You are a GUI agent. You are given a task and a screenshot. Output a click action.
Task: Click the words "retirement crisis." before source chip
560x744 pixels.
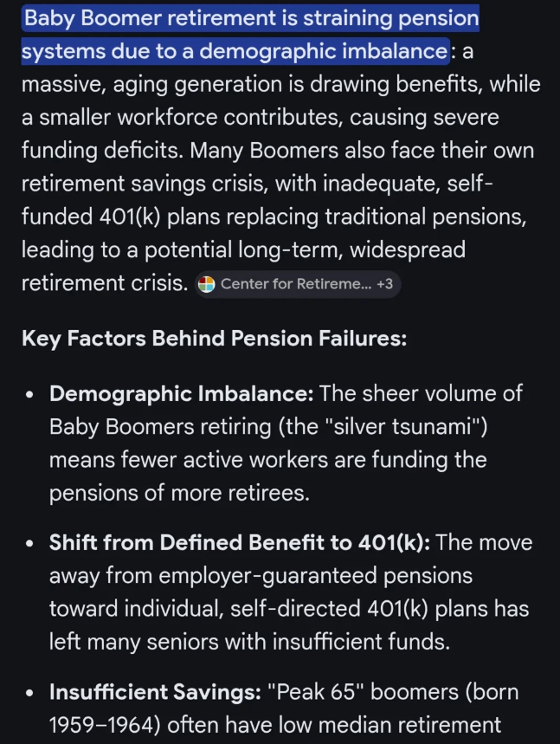(x=104, y=283)
